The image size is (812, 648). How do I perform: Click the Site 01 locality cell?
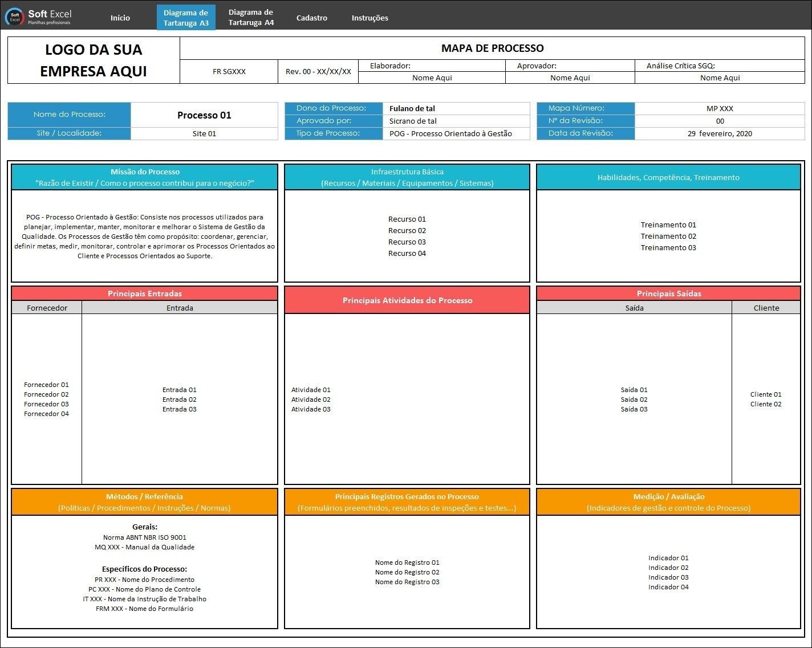[204, 134]
